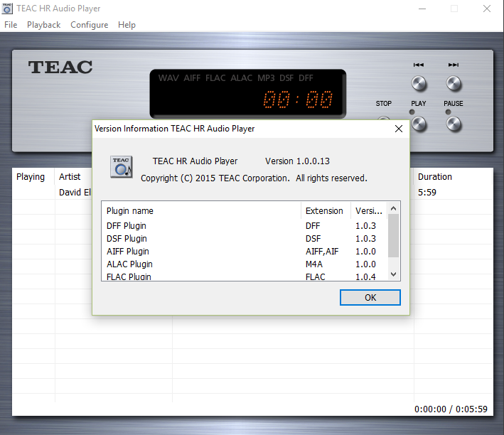Click the STOP knob button
504x435 pixels.
click(383, 118)
